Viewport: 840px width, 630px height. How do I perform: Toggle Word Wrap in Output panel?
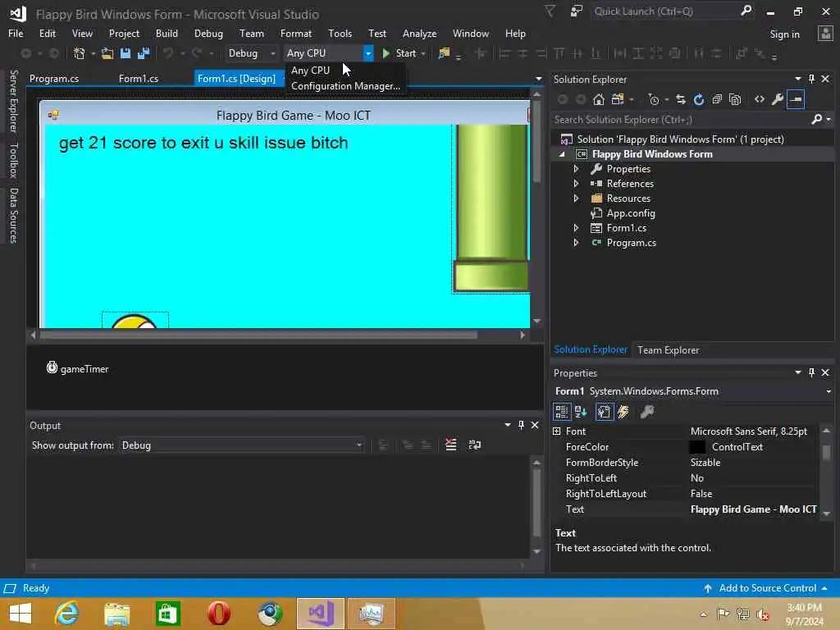point(475,445)
